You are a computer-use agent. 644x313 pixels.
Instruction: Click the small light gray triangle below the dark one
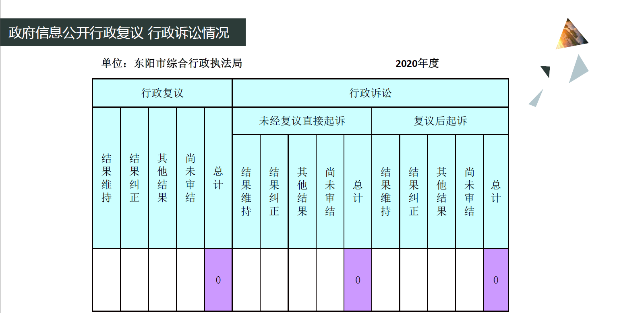537,99
